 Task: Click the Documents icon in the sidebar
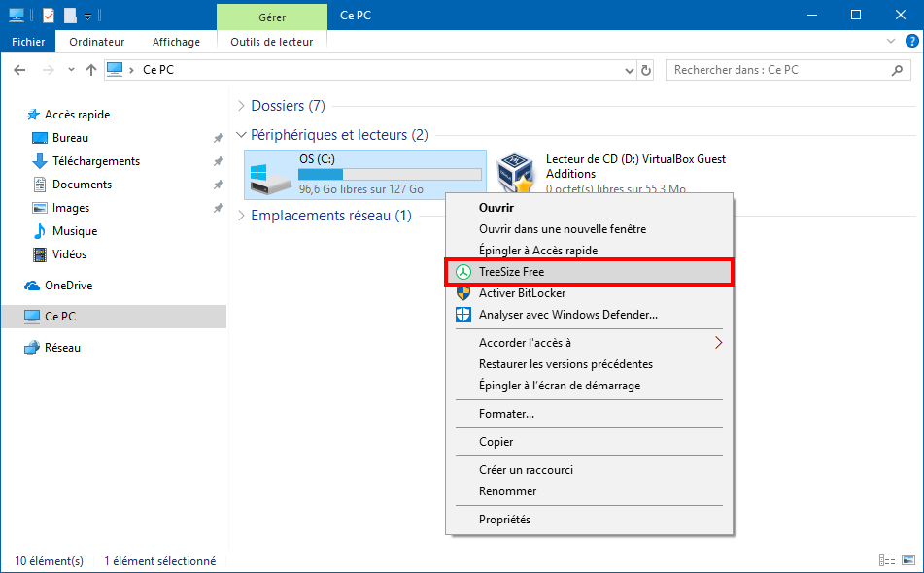[x=40, y=185]
